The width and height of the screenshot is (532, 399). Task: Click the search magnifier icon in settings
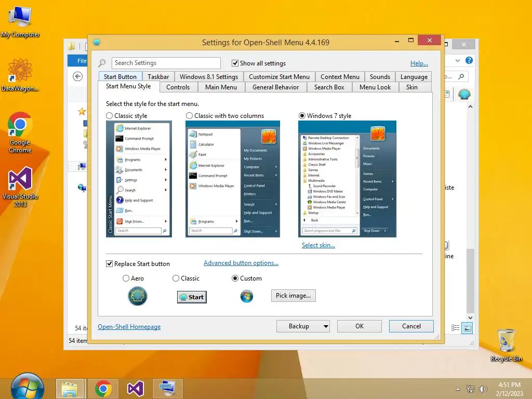click(x=102, y=63)
